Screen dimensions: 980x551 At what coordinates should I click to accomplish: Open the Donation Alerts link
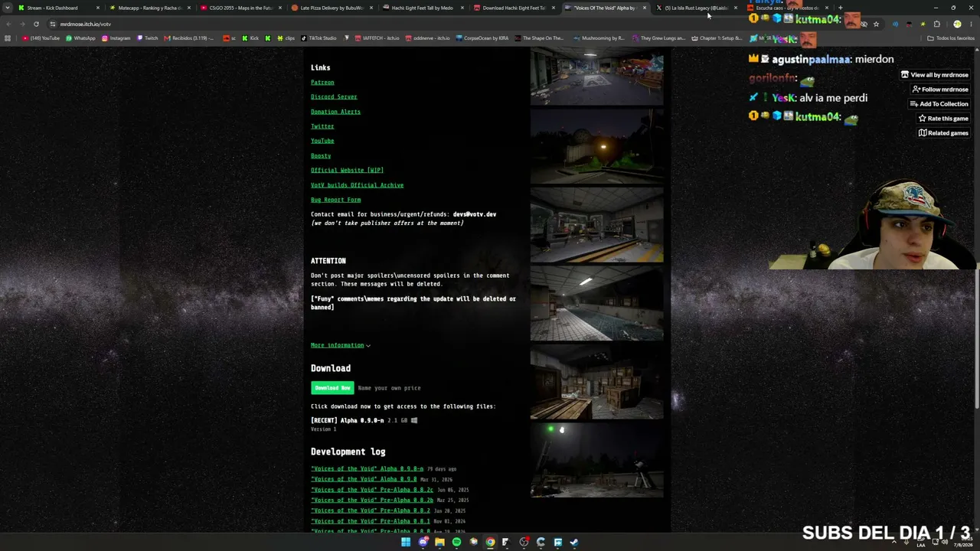[x=335, y=112]
